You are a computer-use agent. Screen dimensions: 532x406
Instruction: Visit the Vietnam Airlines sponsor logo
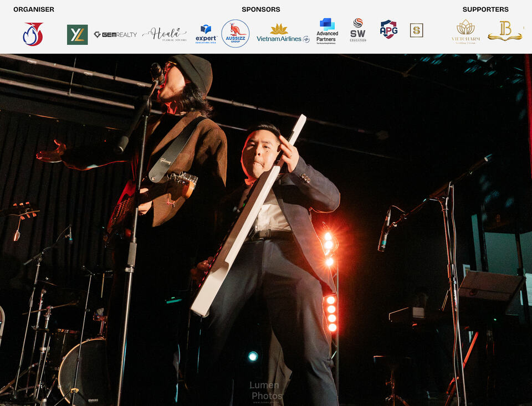point(283,33)
